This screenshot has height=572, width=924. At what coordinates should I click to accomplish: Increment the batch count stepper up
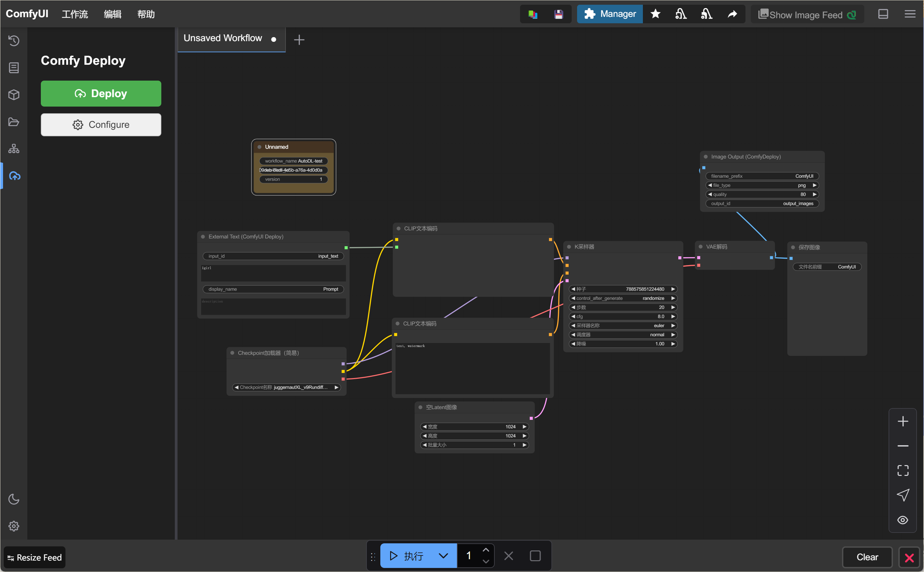pos(486,550)
